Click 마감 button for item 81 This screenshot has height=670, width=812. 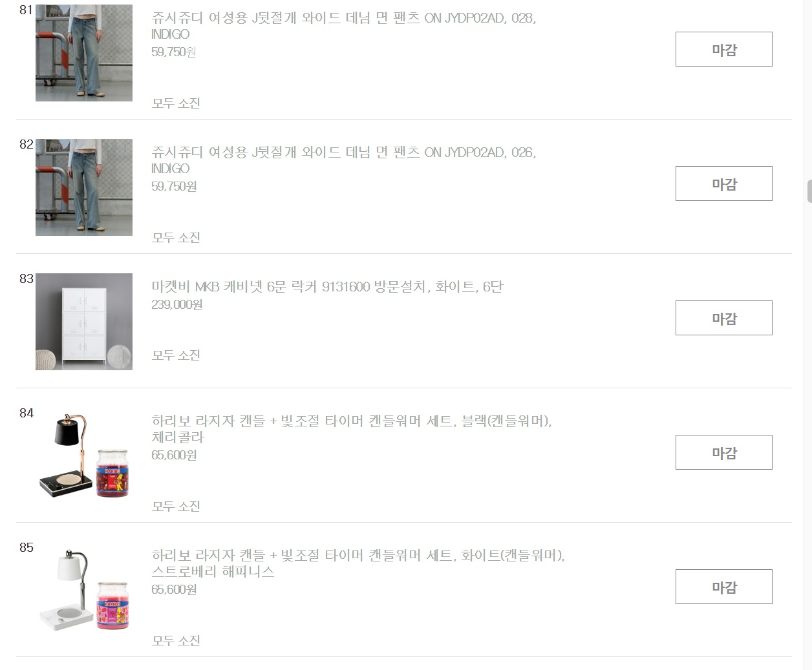click(723, 49)
